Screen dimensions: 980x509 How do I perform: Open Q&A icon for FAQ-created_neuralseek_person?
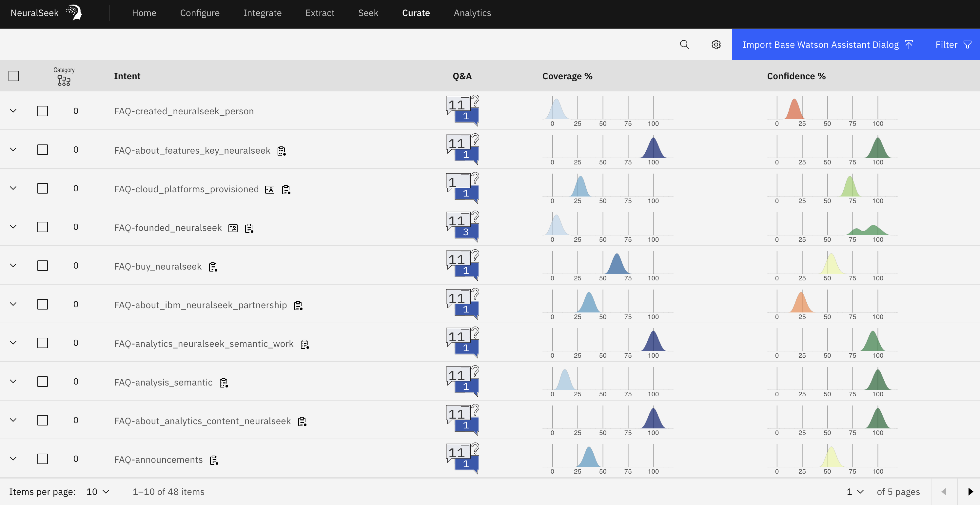462,111
